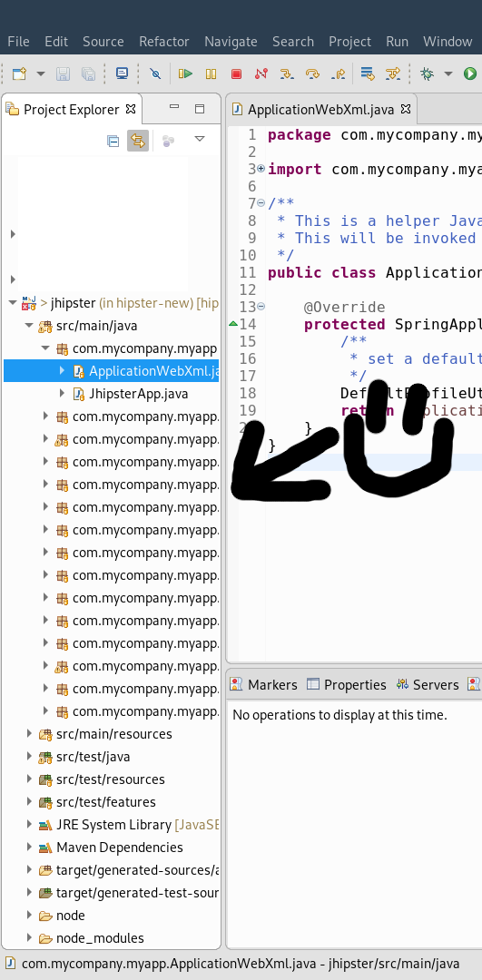Collapse the Javadoc fold marker on line 7

pyautogui.click(x=261, y=203)
